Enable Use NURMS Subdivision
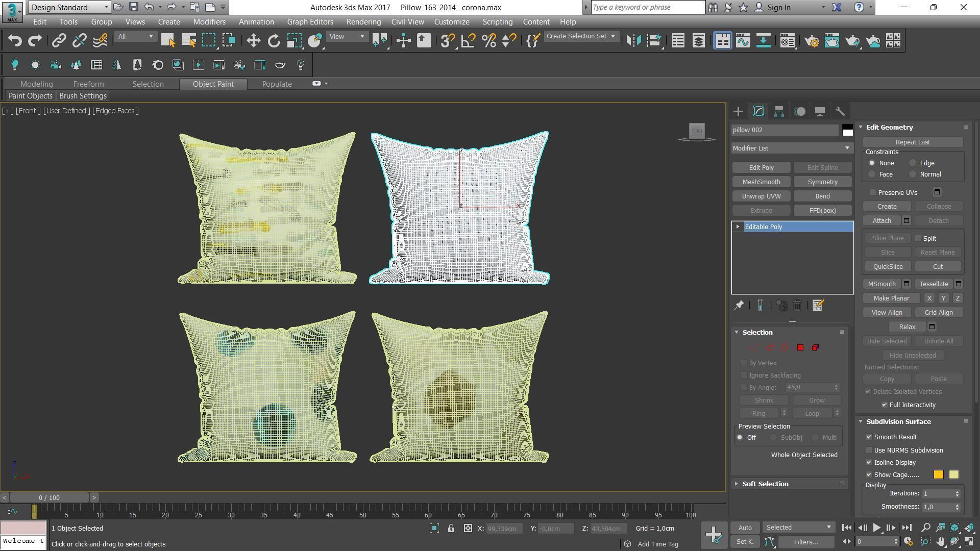Image resolution: width=980 pixels, height=551 pixels. [869, 450]
